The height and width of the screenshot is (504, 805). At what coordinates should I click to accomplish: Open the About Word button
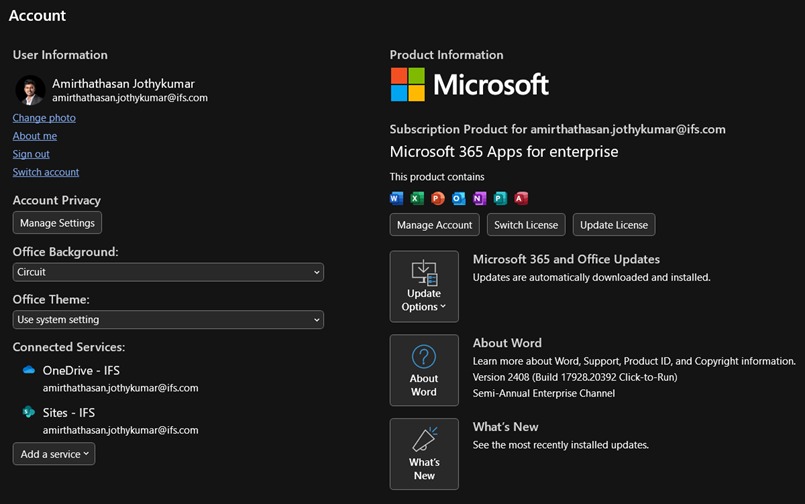[424, 370]
